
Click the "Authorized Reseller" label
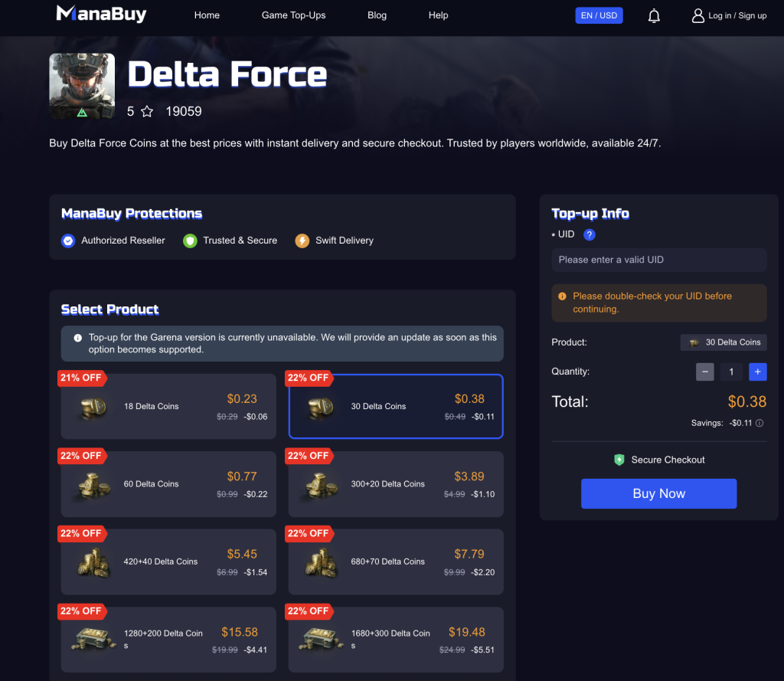[x=123, y=241]
